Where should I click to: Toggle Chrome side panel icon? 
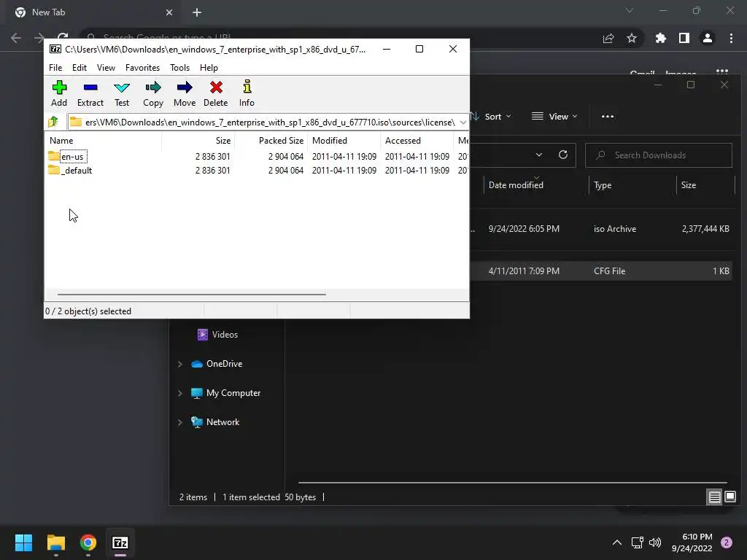point(684,38)
